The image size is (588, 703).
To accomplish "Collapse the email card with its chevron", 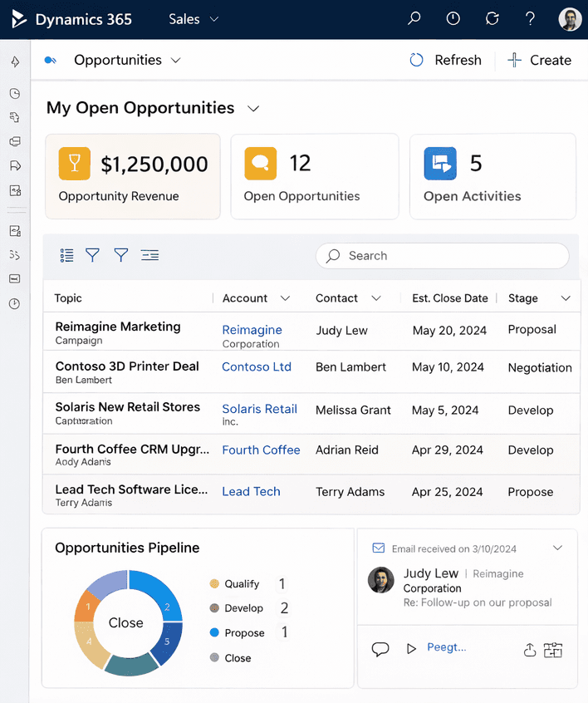I will [559, 548].
